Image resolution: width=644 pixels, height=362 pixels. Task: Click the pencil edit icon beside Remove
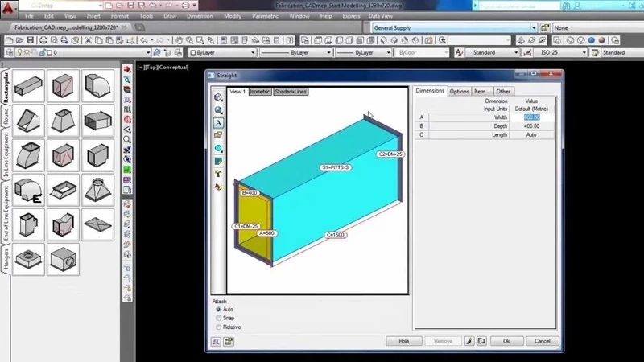point(469,341)
